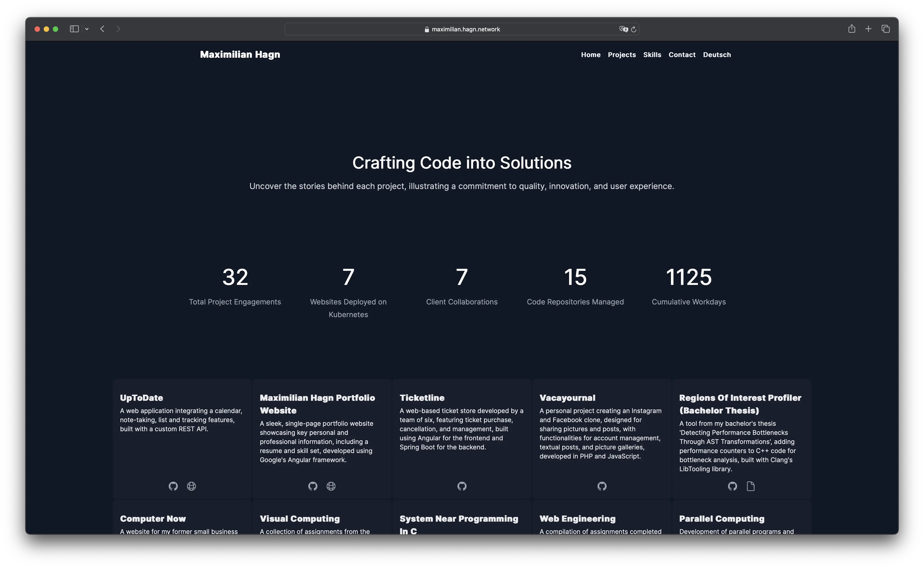This screenshot has height=568, width=924.
Task: Switch language to Deutsch
Action: coord(717,55)
